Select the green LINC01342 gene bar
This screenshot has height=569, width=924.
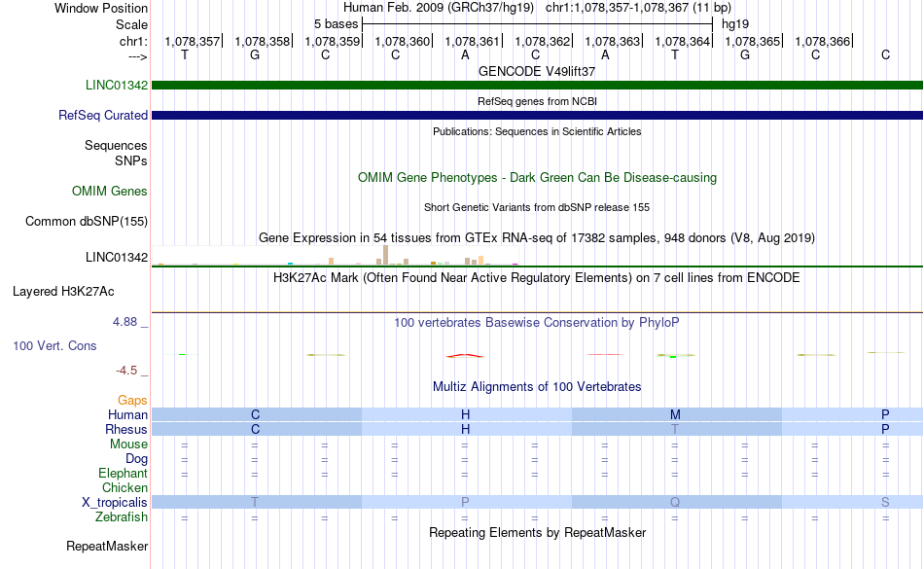(x=538, y=85)
